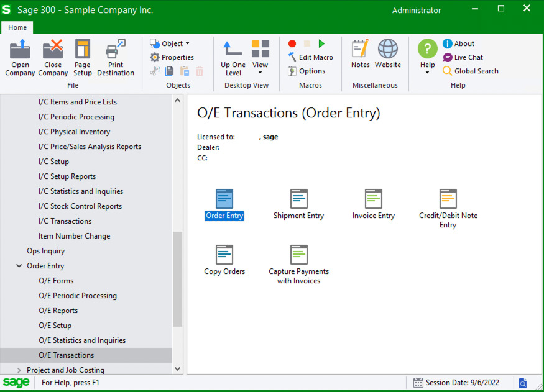Select the Home ribbon tab

click(x=17, y=27)
